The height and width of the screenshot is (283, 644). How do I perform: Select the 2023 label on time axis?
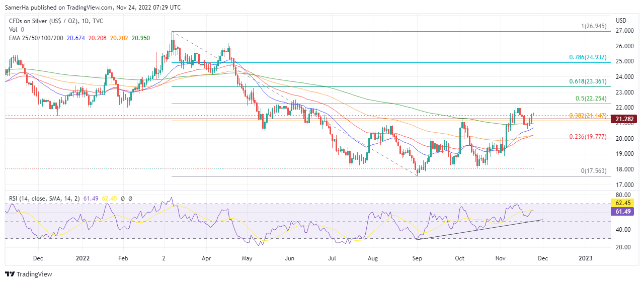585,258
